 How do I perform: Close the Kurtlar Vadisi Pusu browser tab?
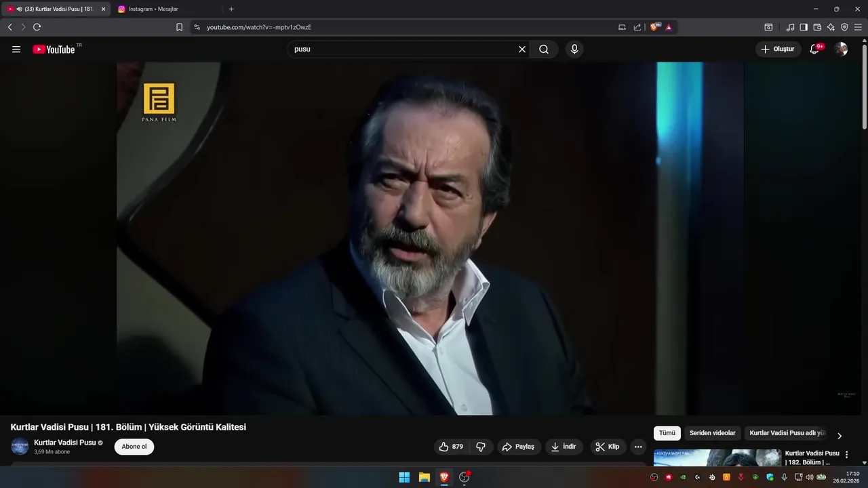[104, 9]
